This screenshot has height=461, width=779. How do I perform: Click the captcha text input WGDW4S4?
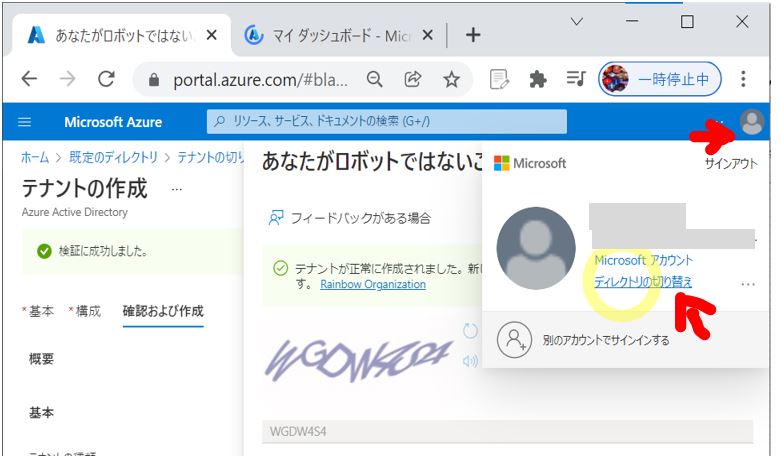click(x=508, y=431)
